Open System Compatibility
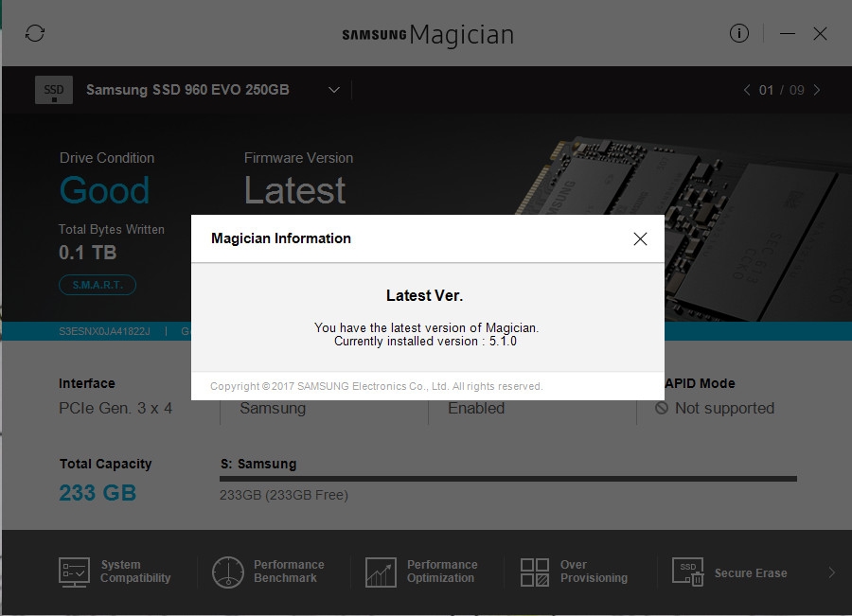 115,572
